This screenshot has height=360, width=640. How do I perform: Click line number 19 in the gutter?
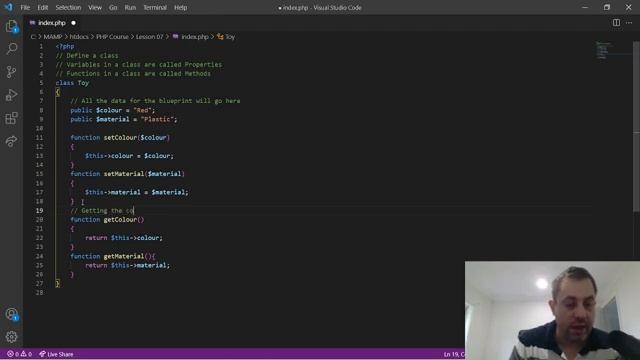coord(39,211)
